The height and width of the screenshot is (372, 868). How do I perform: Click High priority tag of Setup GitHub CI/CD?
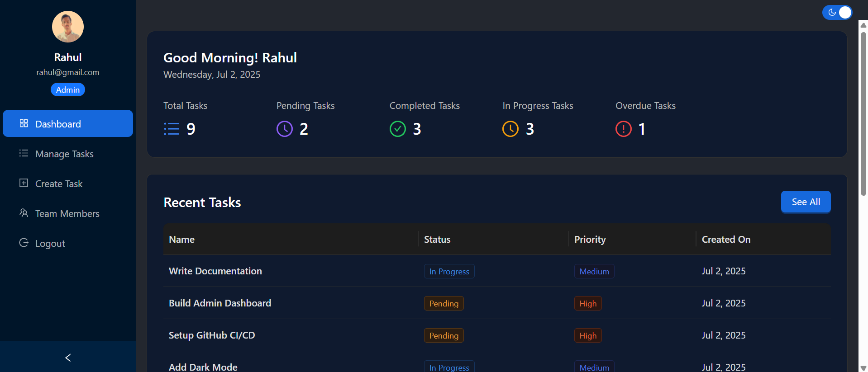588,335
